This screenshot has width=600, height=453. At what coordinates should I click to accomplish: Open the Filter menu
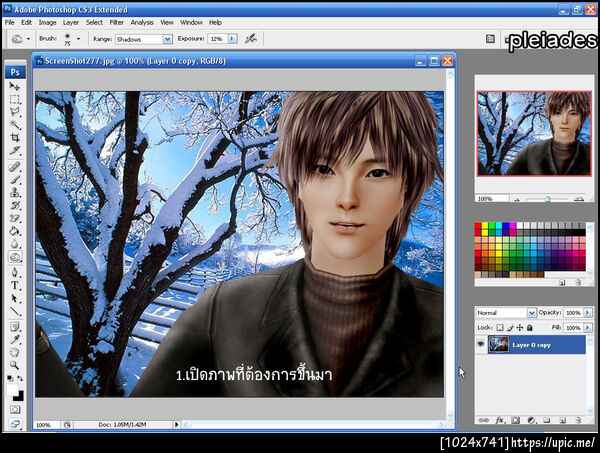click(x=116, y=23)
